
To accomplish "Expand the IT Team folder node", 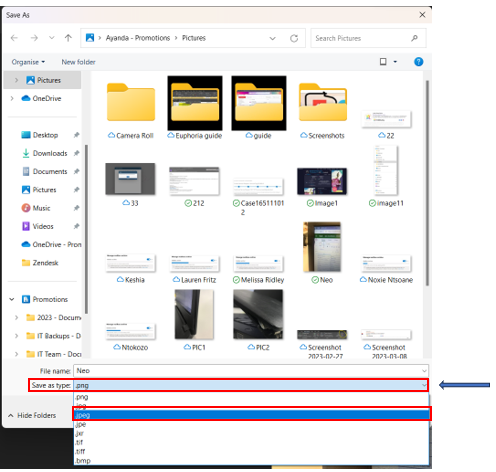I will [x=16, y=354].
